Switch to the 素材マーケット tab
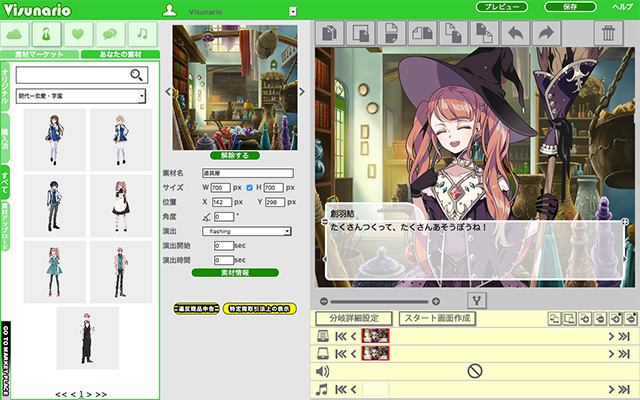This screenshot has width=640, height=400. (39, 54)
